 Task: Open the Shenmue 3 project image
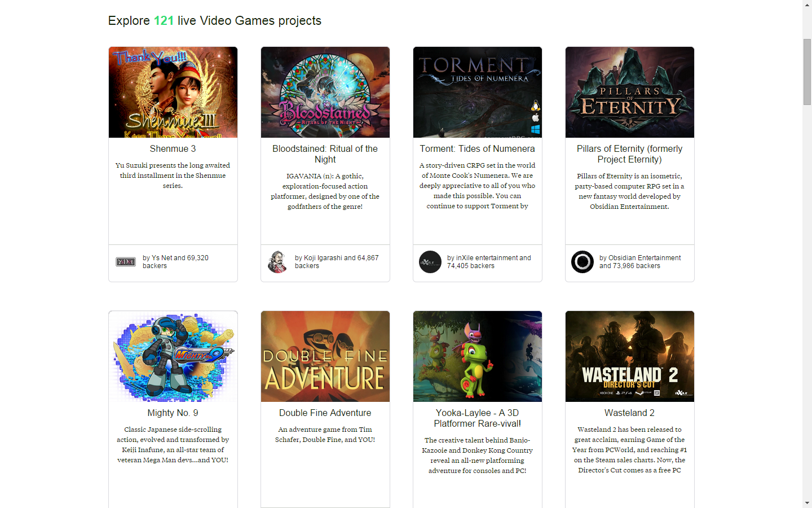pyautogui.click(x=173, y=92)
